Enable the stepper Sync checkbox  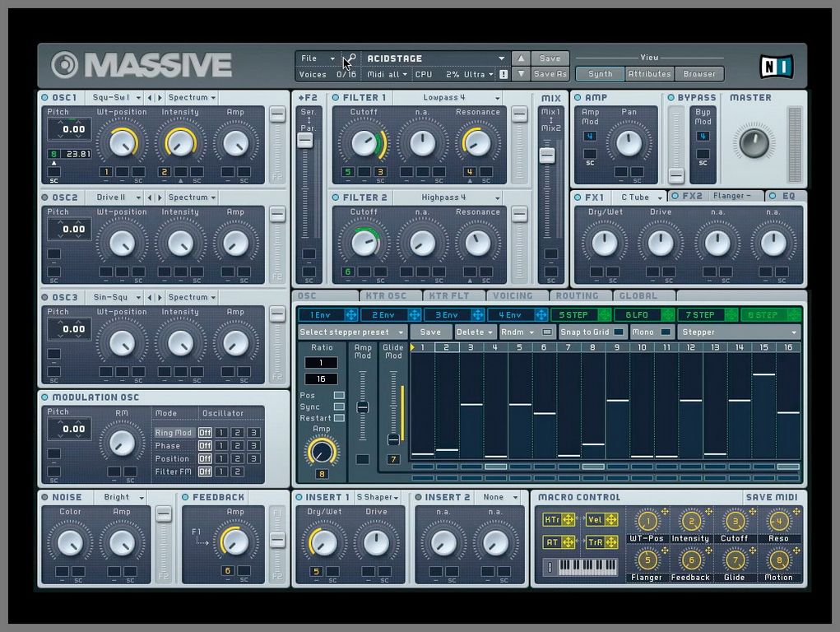339,407
